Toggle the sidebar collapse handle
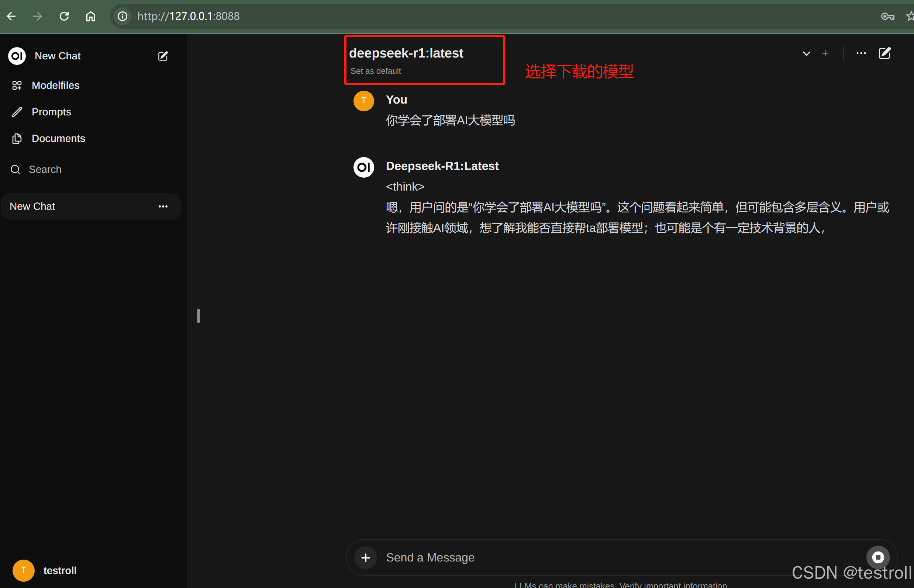The height and width of the screenshot is (588, 914). 198,316
